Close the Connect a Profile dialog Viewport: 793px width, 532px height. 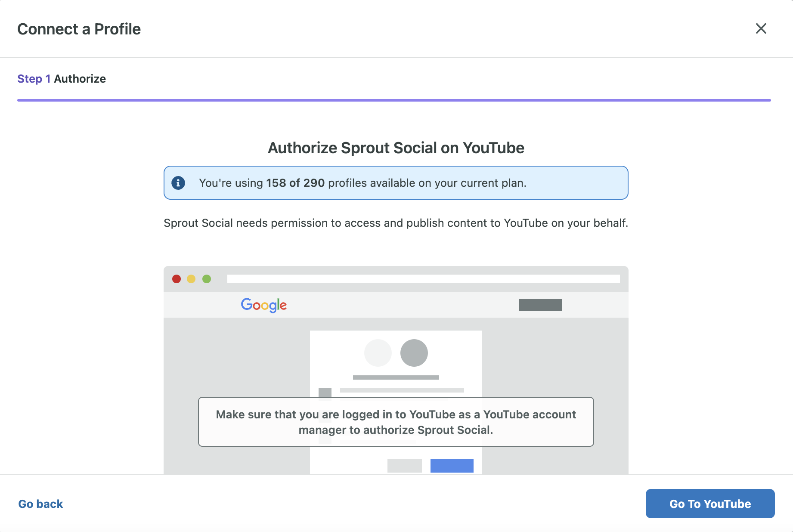761,28
